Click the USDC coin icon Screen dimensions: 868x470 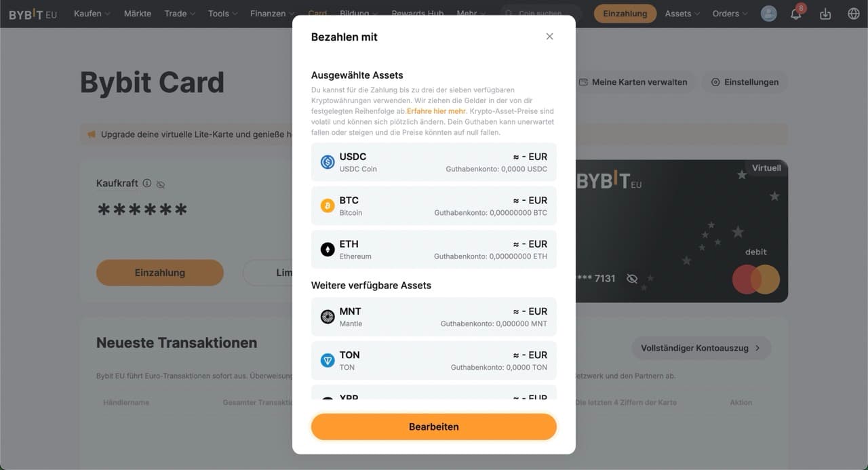coord(326,161)
